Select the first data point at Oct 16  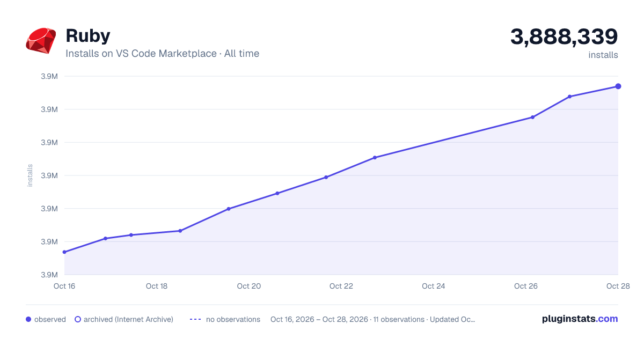pos(64,252)
